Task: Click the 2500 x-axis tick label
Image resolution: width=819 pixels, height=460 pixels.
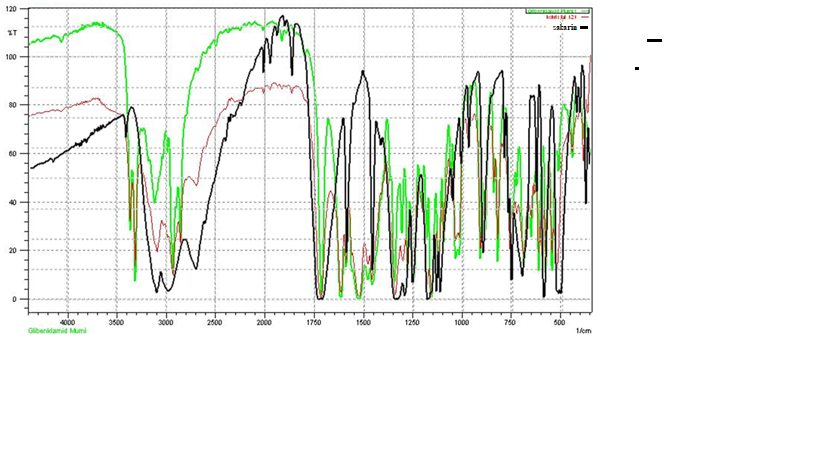Action: (x=215, y=322)
